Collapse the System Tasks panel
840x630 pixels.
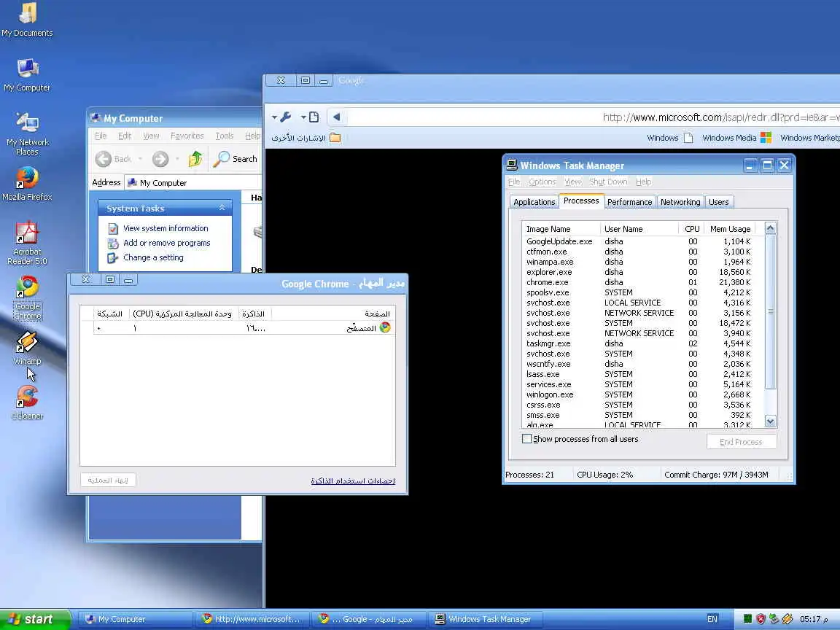[222, 208]
